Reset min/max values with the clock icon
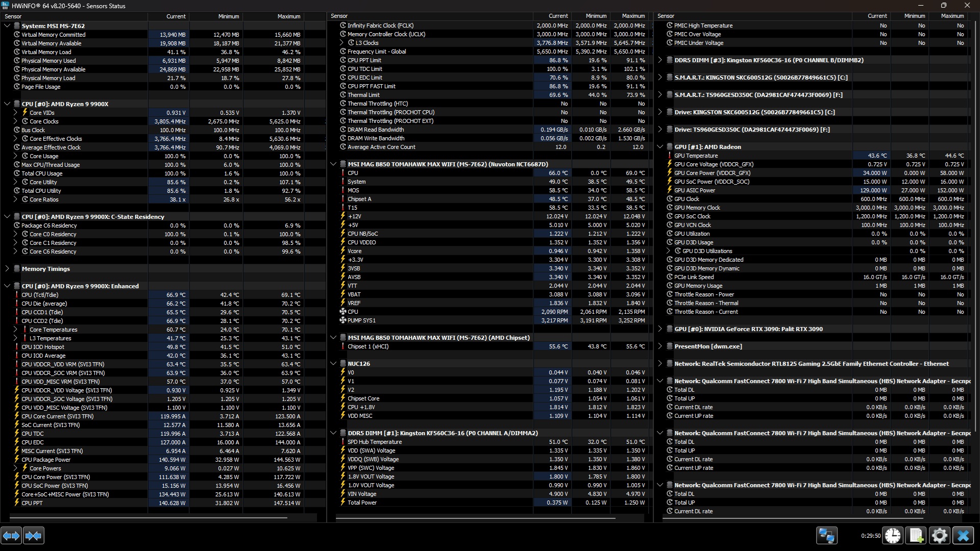This screenshot has height=551, width=980. pos(893,536)
